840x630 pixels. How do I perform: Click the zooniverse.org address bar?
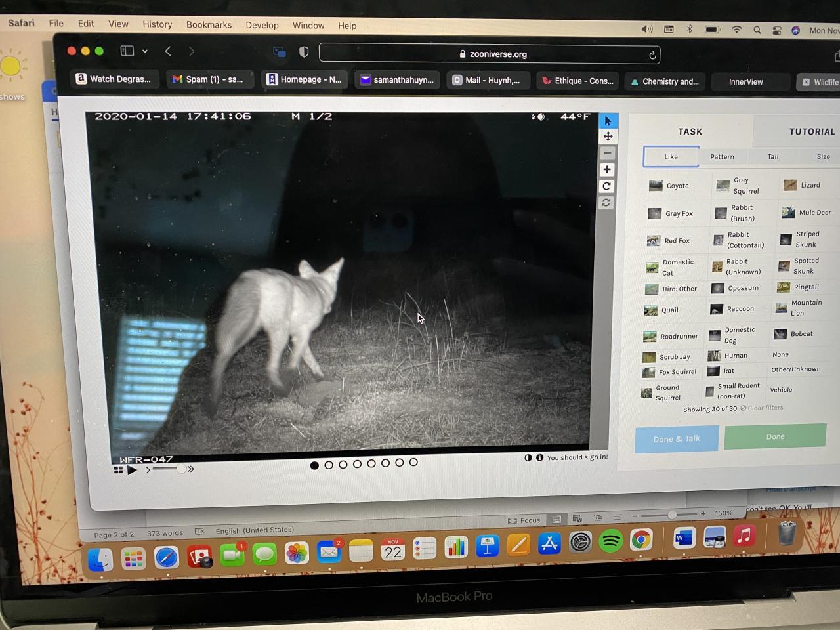coord(490,54)
